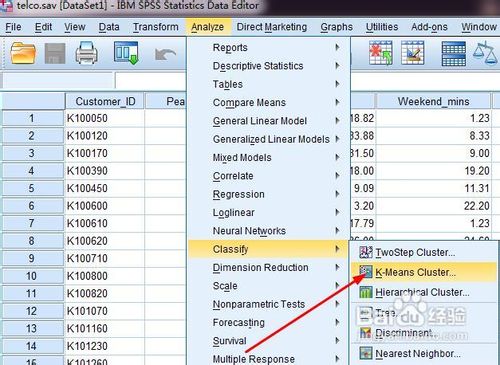Select the Customer_ID column header
This screenshot has height=365, width=500.
coord(105,101)
